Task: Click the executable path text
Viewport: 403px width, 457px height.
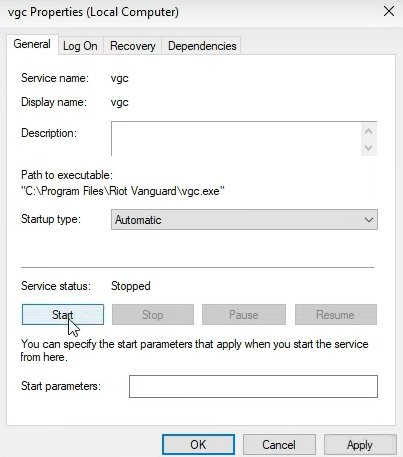Action: coord(123,191)
